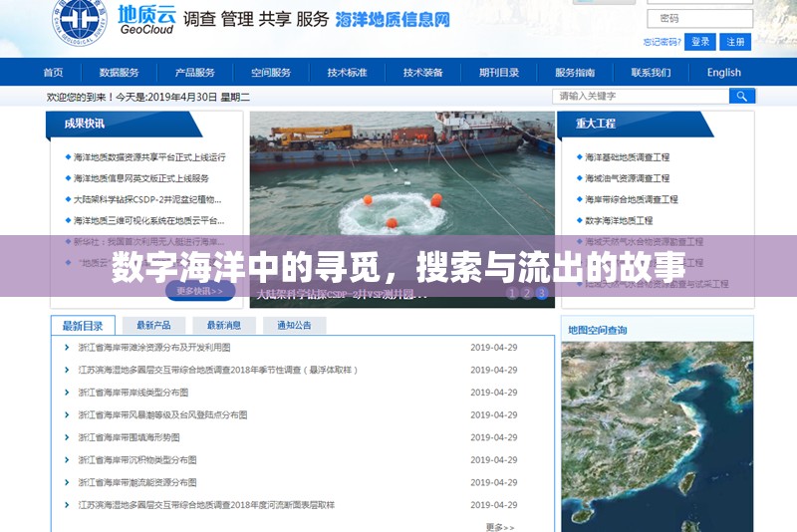Open the 服务指南 menu

point(575,72)
